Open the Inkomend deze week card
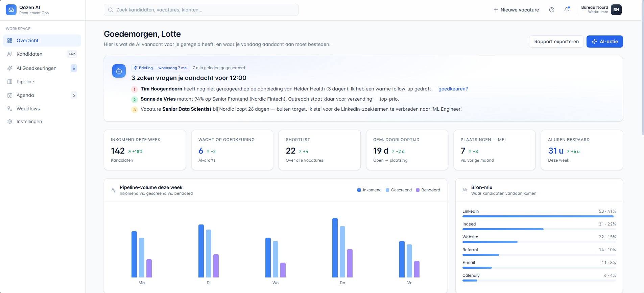This screenshot has height=293, width=644. click(145, 150)
